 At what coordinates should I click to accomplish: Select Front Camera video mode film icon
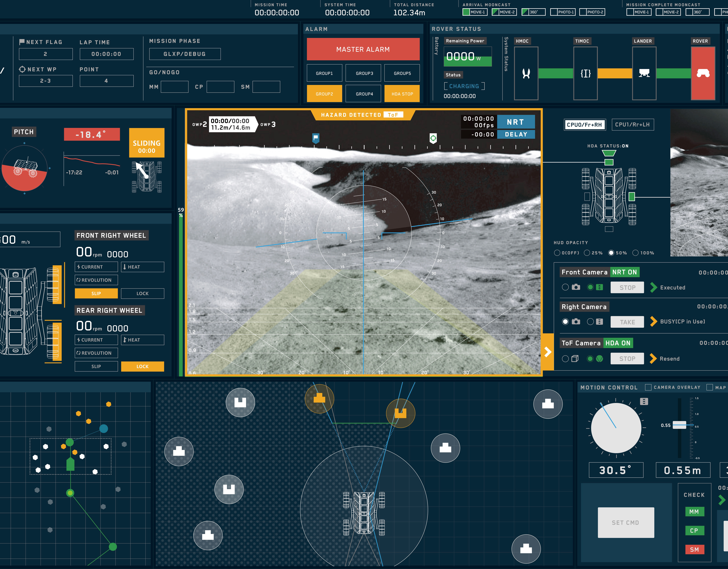click(599, 287)
